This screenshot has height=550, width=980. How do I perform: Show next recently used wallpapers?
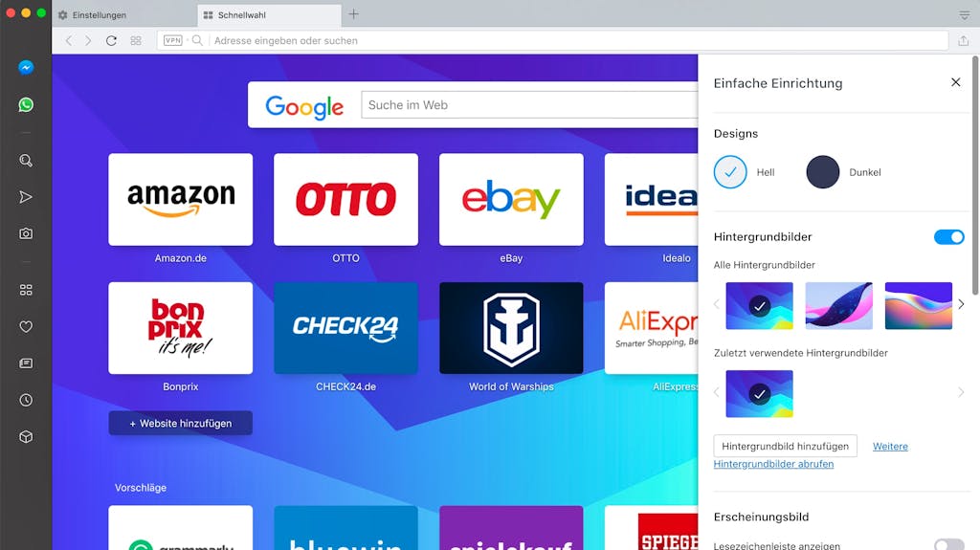pyautogui.click(x=961, y=392)
